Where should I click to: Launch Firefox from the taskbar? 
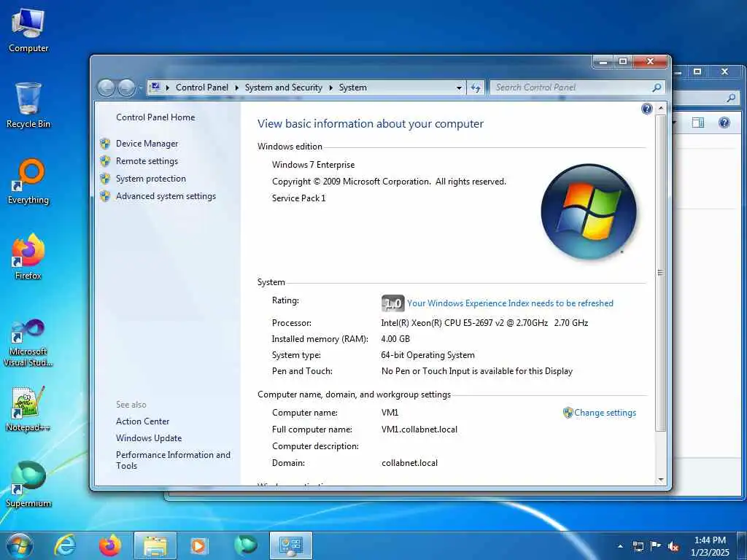click(109, 545)
